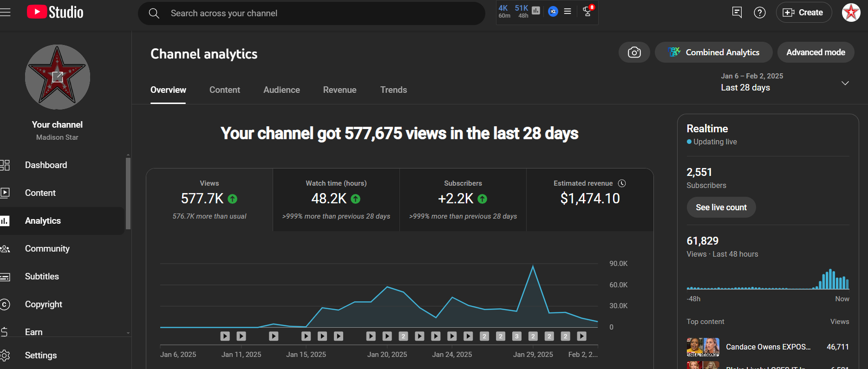The width and height of the screenshot is (868, 369).
Task: Click the estimated revenue clock icon
Action: coord(622,183)
